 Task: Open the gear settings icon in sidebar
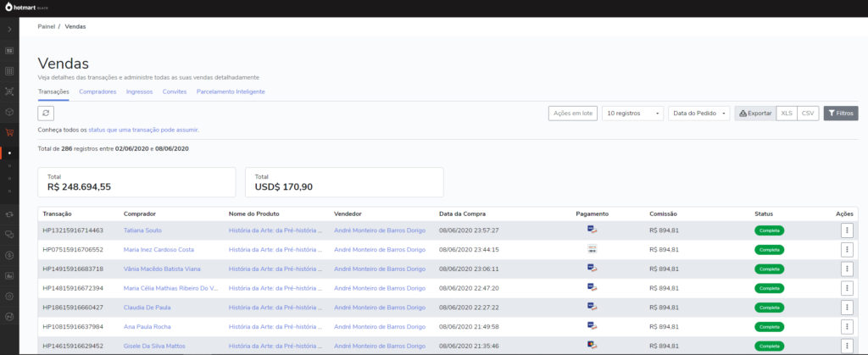(x=9, y=296)
